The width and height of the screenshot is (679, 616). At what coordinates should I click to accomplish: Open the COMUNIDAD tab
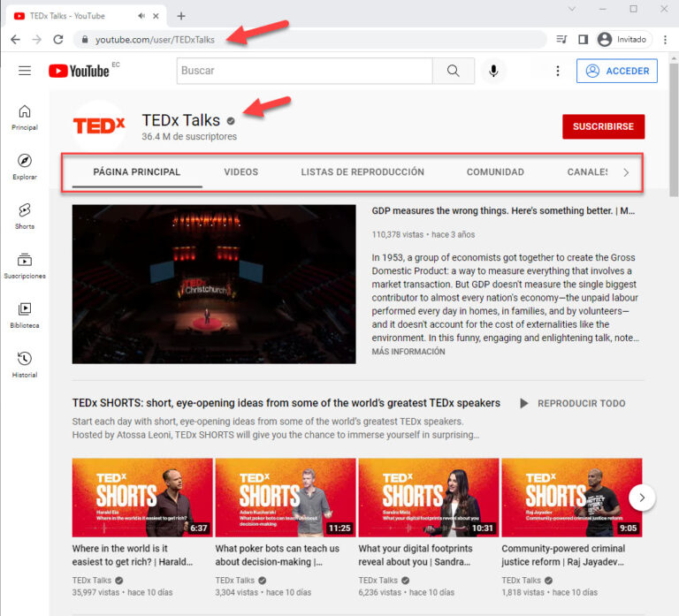[495, 171]
